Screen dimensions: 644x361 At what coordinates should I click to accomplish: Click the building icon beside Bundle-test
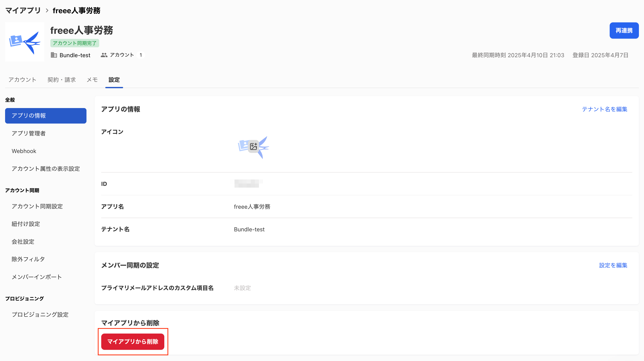pos(54,55)
